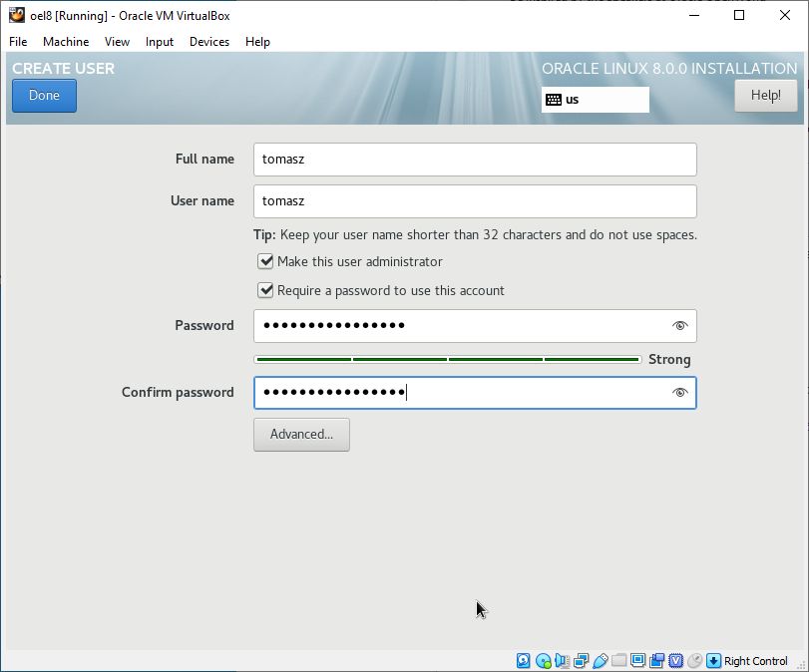
Task: Open the Advanced... user settings
Action: coord(301,435)
